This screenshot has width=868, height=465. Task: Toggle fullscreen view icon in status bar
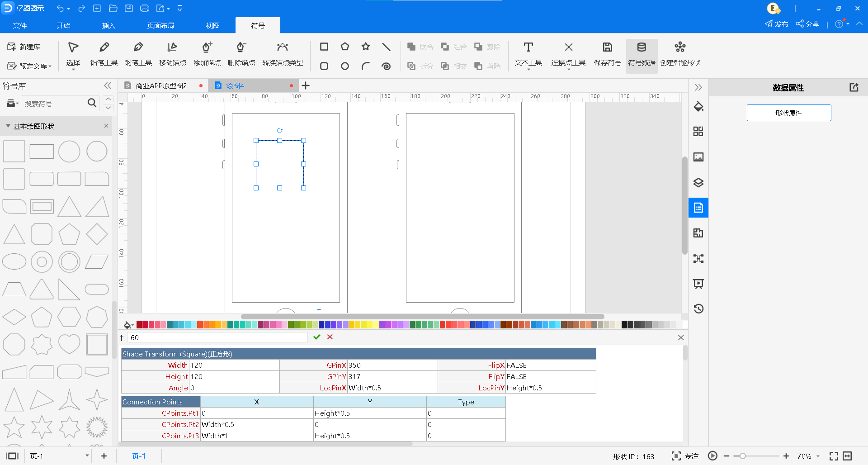(x=834, y=456)
